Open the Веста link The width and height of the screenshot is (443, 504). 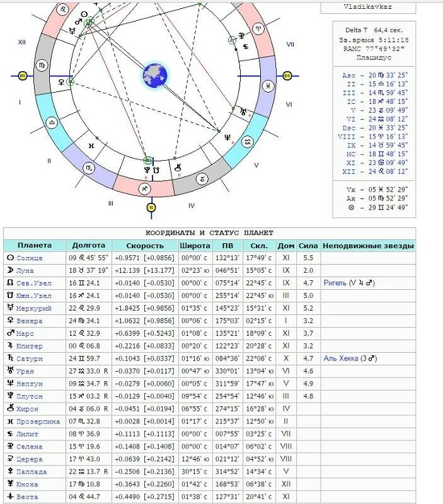pos(27,497)
